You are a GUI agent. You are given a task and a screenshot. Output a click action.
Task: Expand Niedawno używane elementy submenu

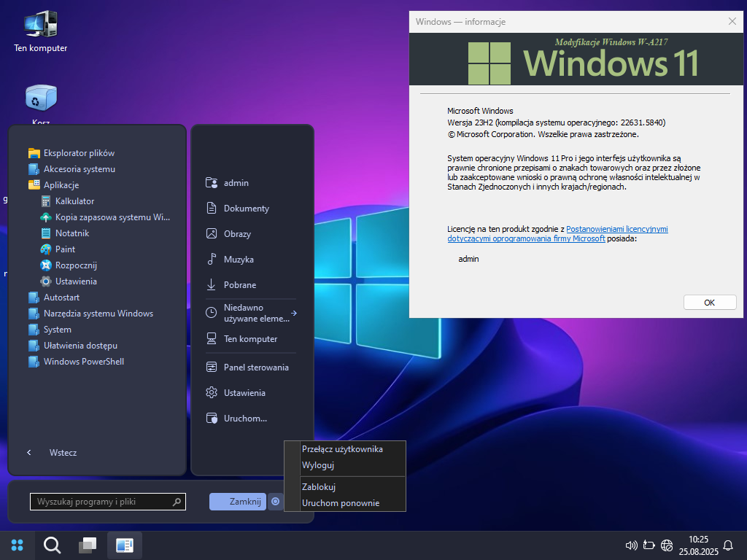click(x=250, y=313)
